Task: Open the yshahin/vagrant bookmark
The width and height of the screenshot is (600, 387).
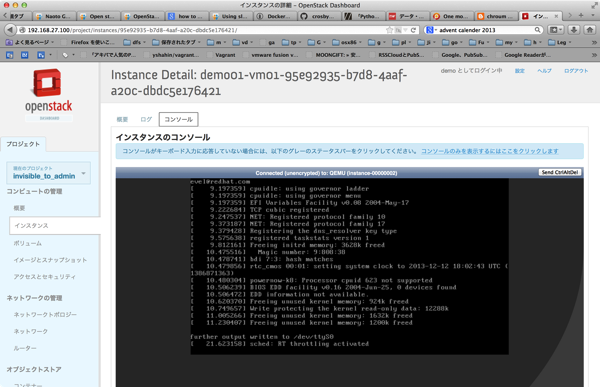Action: pyautogui.click(x=171, y=55)
